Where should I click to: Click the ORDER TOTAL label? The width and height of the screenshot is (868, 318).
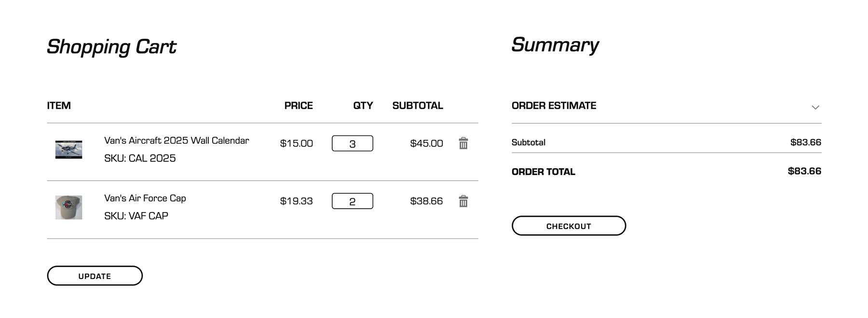[x=543, y=172]
